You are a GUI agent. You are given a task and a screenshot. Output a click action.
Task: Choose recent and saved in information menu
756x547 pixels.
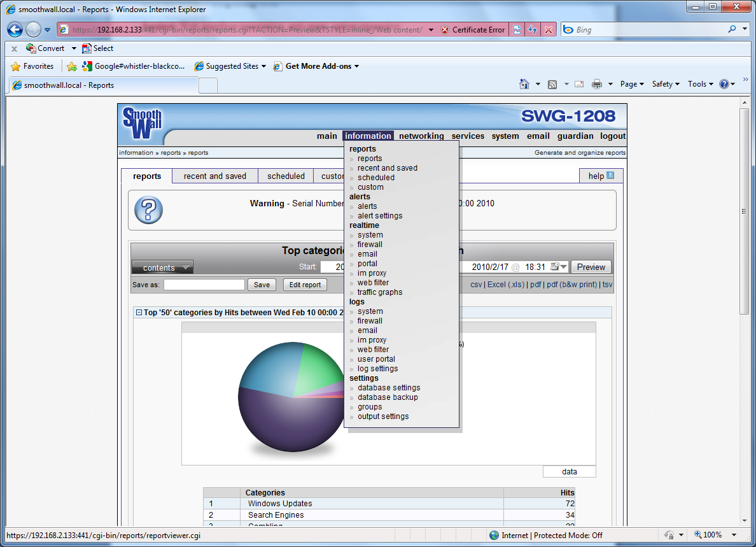(387, 168)
